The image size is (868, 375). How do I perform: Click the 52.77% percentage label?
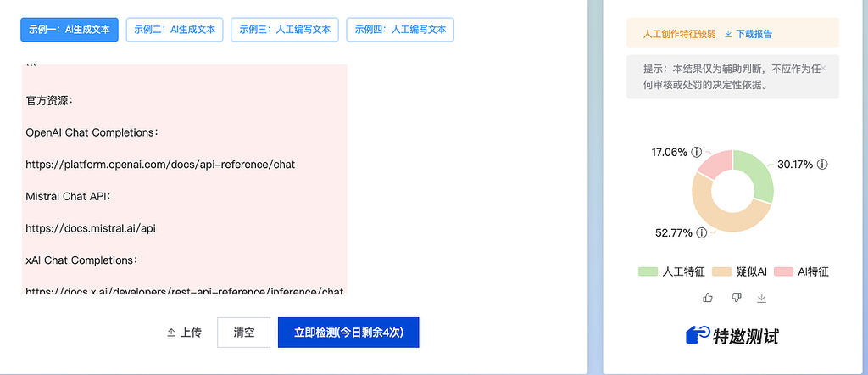point(674,232)
